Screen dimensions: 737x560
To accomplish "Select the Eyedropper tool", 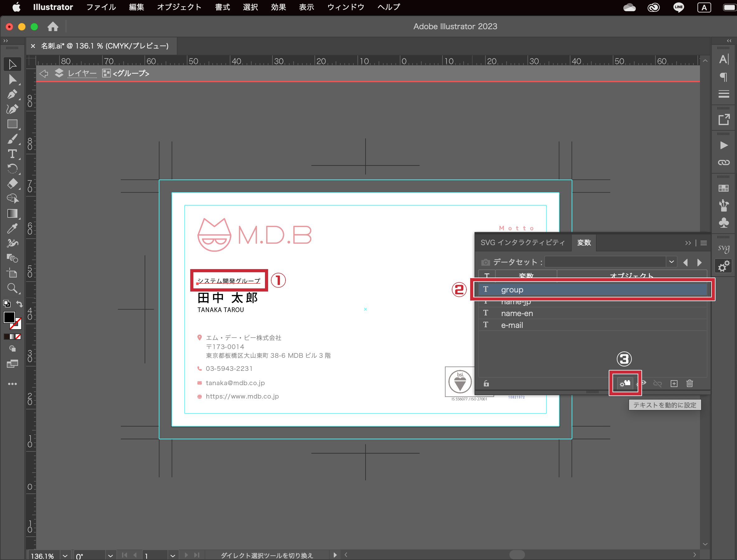I will coord(12,228).
